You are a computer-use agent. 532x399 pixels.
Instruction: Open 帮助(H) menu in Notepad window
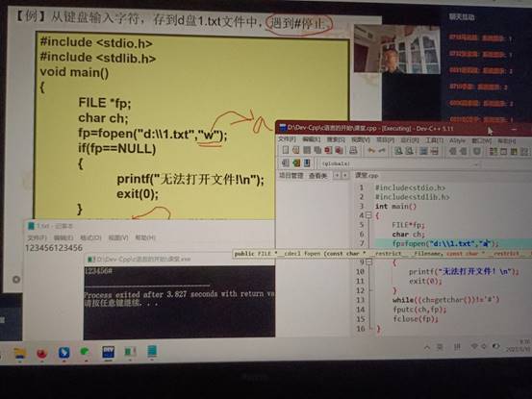point(145,237)
